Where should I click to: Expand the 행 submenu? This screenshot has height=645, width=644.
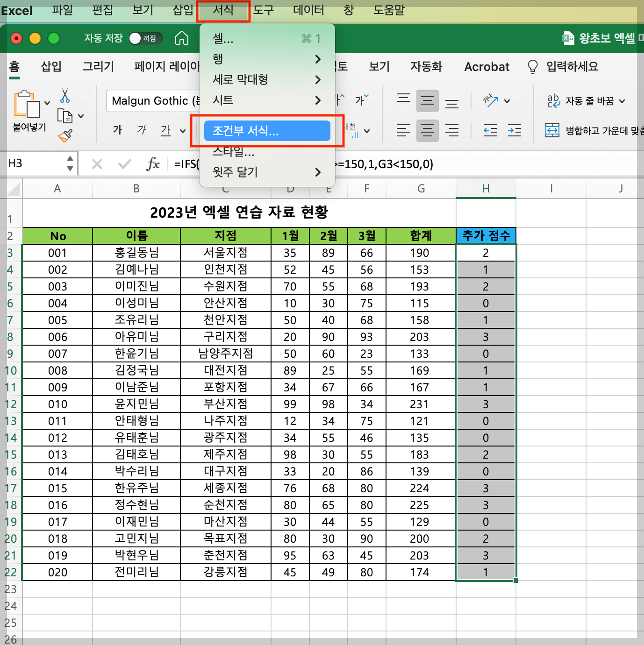(266, 59)
